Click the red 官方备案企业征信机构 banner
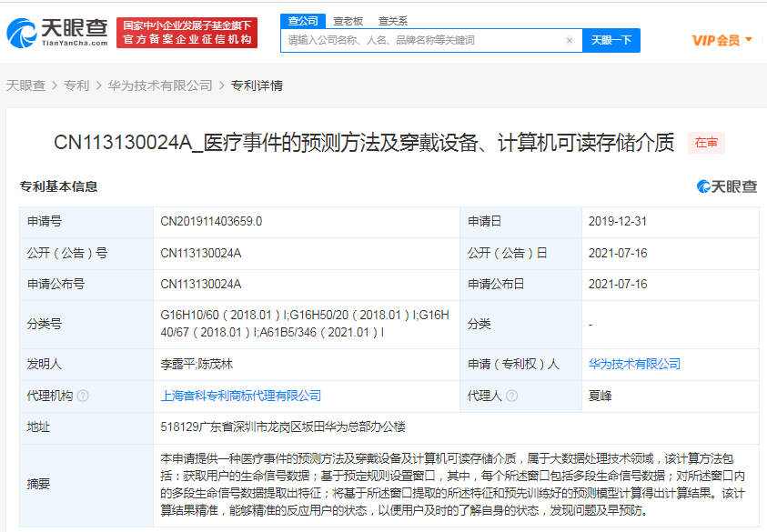Image resolution: width=767 pixels, height=532 pixels. tap(187, 33)
